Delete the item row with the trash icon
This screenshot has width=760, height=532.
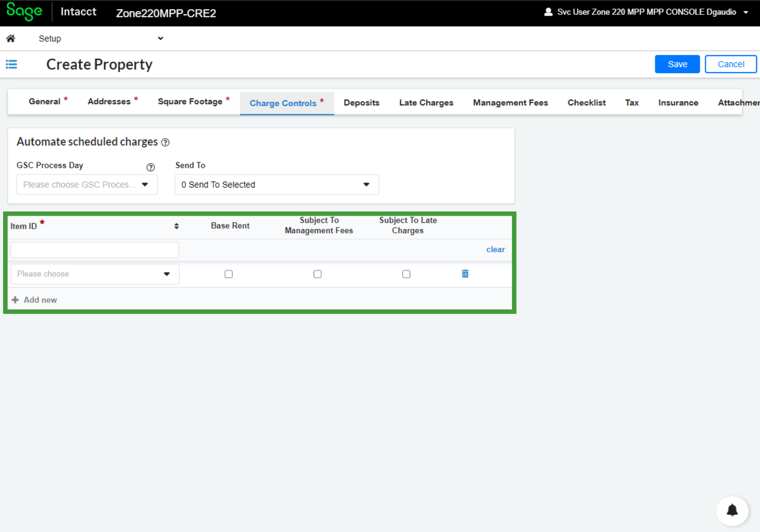pyautogui.click(x=465, y=274)
